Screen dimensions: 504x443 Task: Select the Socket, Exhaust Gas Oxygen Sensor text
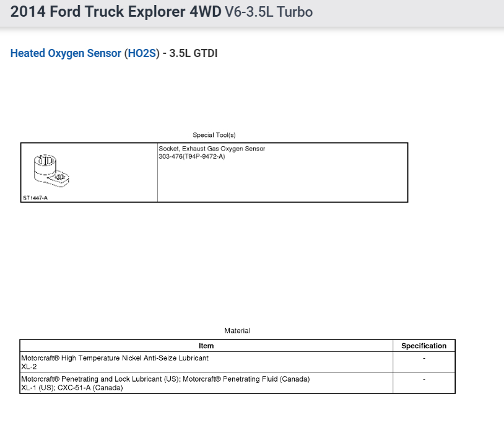(212, 149)
